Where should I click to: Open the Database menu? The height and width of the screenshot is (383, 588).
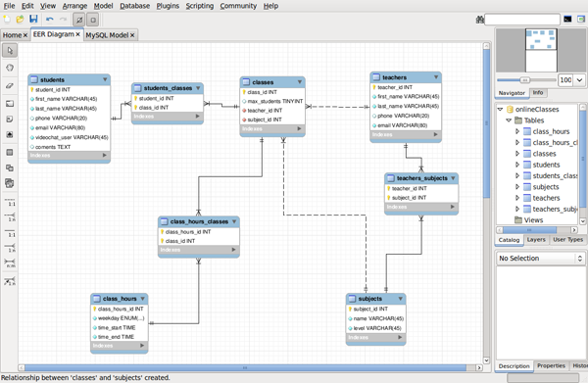(x=134, y=6)
